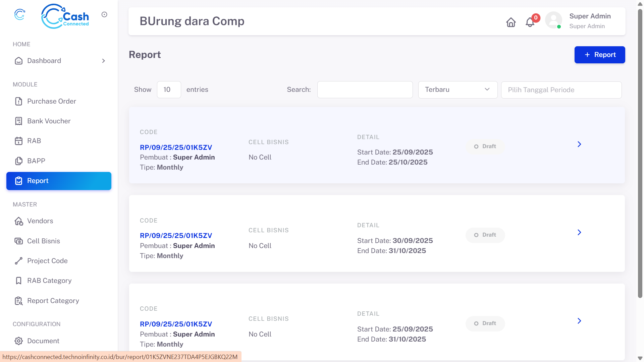
Task: Click the home icon in header
Action: [x=511, y=22]
